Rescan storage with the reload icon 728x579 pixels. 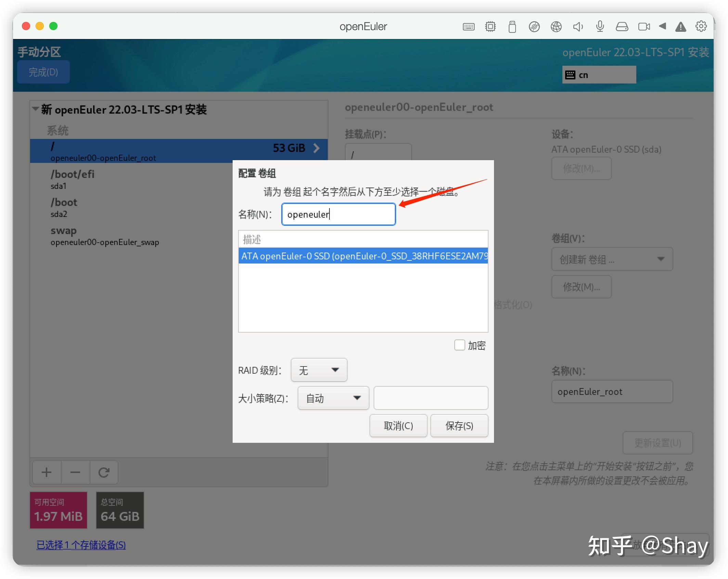point(104,472)
